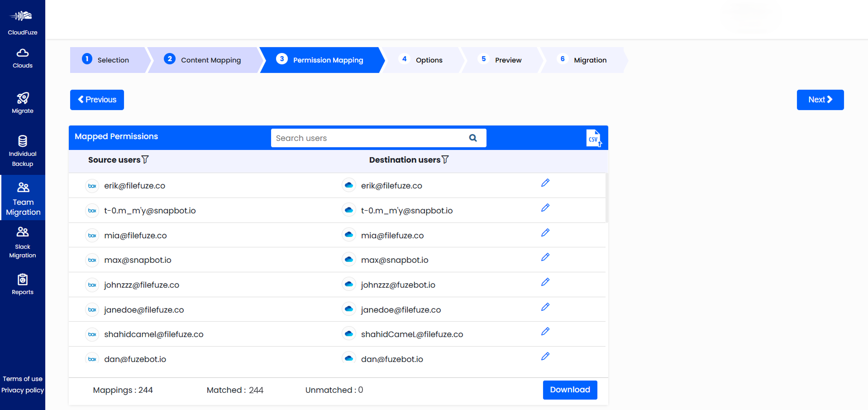Open the Clouds section in sidebar
Viewport: 868px width, 410px height.
(x=22, y=58)
